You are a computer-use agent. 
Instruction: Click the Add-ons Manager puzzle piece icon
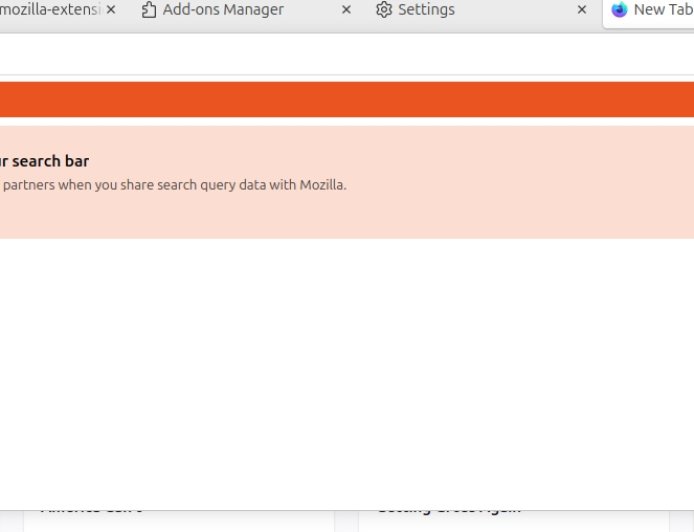(x=149, y=10)
